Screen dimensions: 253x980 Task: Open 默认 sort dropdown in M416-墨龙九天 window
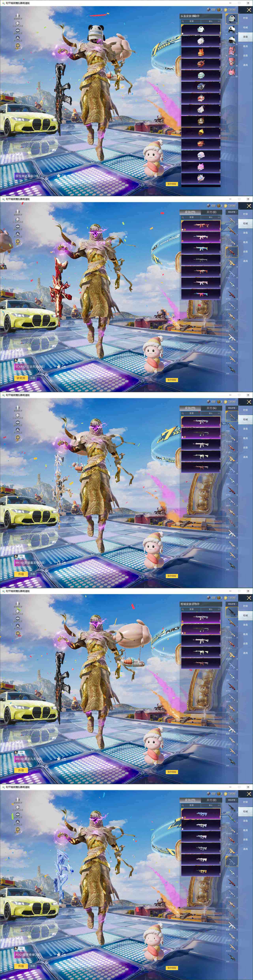(211, 609)
